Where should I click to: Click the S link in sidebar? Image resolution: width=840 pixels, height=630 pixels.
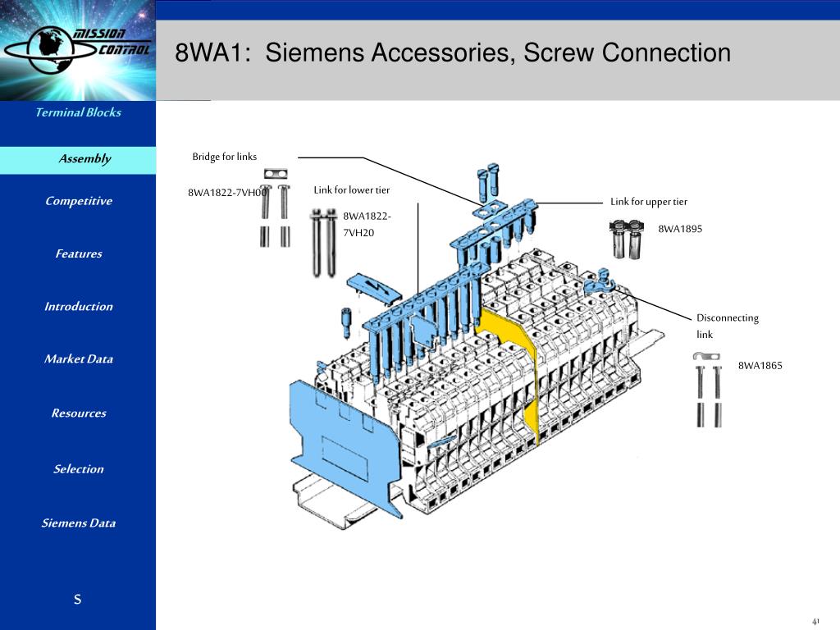[x=78, y=599]
